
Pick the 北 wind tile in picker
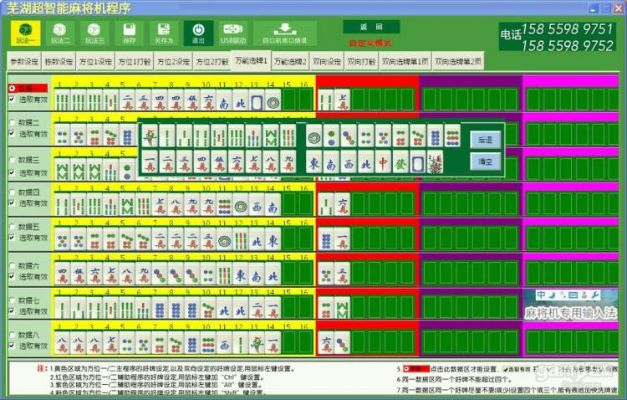point(366,162)
